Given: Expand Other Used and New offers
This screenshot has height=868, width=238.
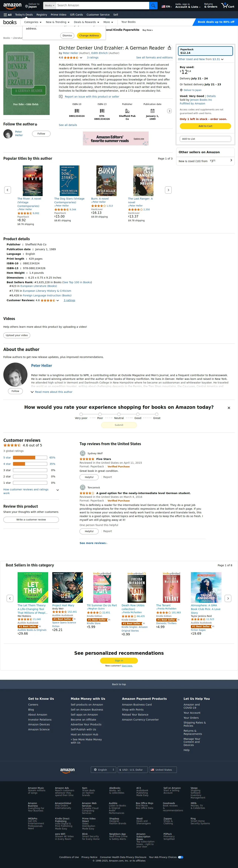Looking at the screenshot, I should (201, 59).
